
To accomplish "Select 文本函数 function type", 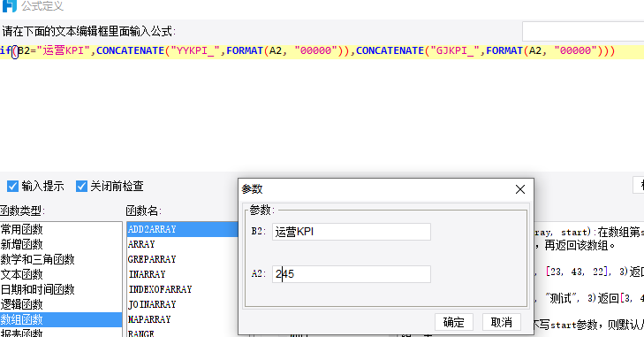I will point(61,274).
